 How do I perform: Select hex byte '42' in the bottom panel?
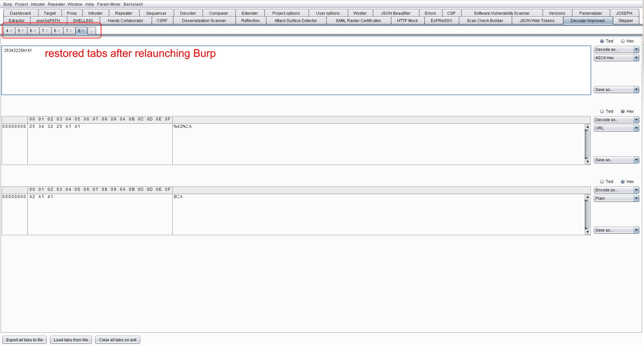click(x=32, y=197)
